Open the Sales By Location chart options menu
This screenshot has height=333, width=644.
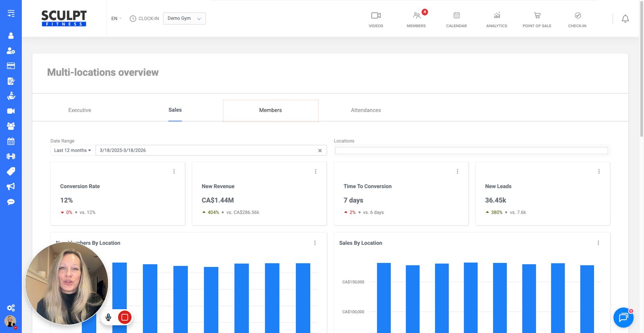coord(598,243)
